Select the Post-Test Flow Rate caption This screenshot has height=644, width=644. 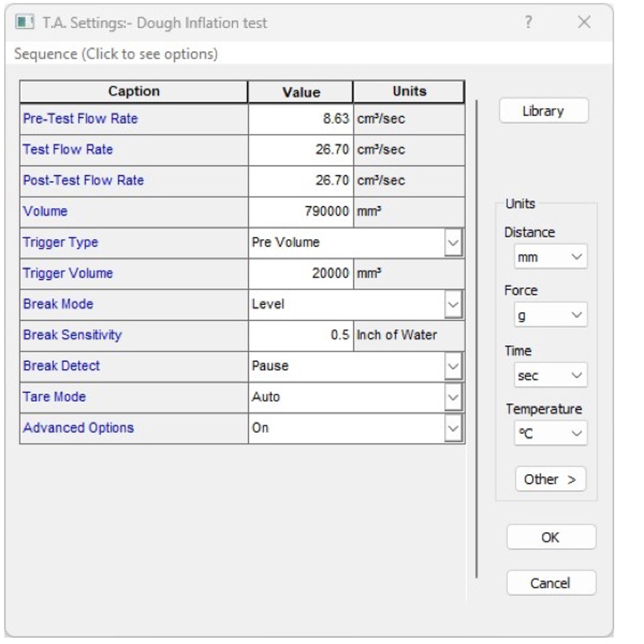click(x=134, y=181)
